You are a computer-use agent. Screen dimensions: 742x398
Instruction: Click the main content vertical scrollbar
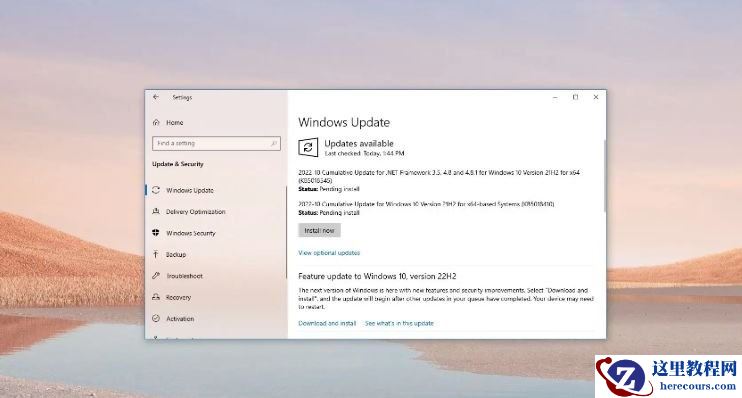point(604,176)
